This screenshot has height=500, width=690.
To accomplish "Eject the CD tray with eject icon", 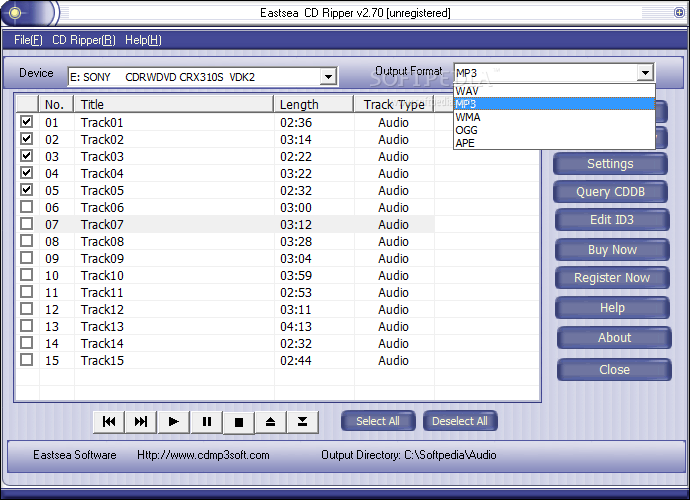I will 271,422.
